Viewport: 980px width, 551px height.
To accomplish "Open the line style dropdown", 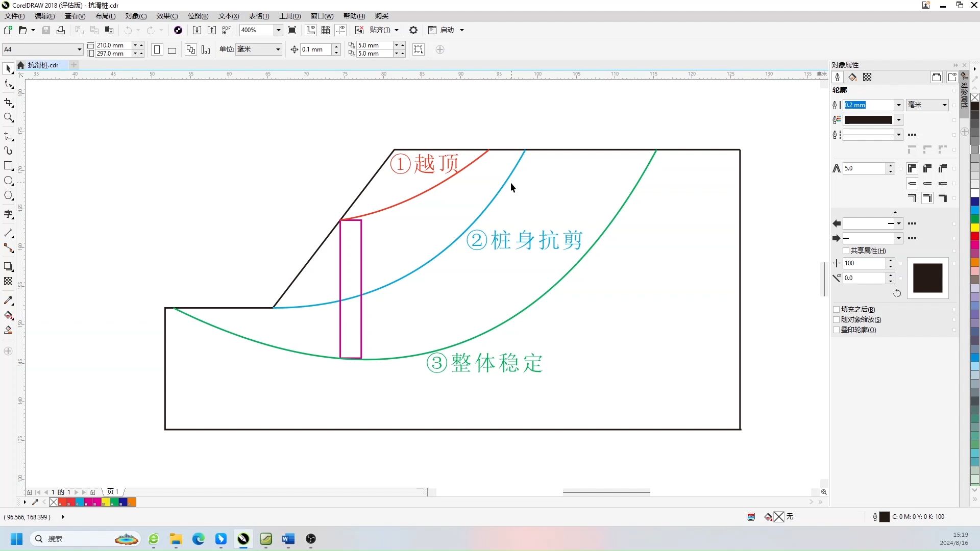I will point(899,135).
